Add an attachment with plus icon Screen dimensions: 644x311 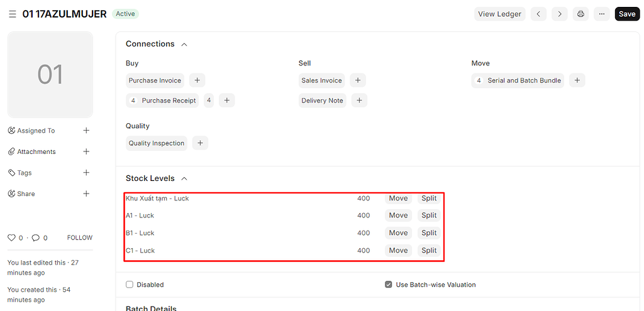pos(86,151)
